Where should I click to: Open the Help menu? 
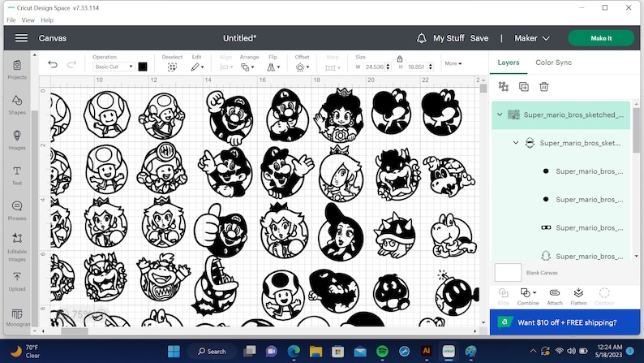pos(47,19)
